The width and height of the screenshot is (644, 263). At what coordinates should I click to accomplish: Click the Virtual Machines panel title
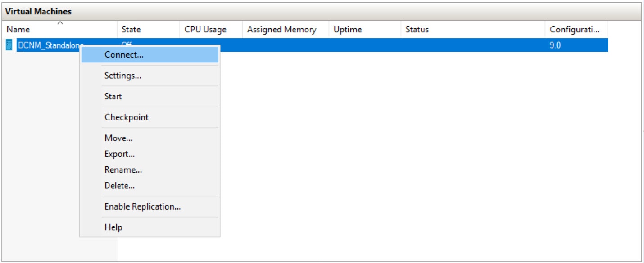pyautogui.click(x=38, y=12)
